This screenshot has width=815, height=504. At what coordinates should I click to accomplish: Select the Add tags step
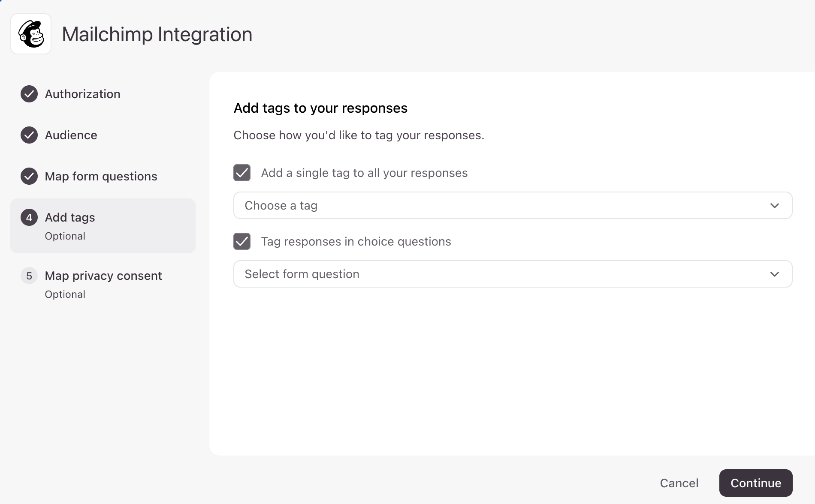click(103, 226)
